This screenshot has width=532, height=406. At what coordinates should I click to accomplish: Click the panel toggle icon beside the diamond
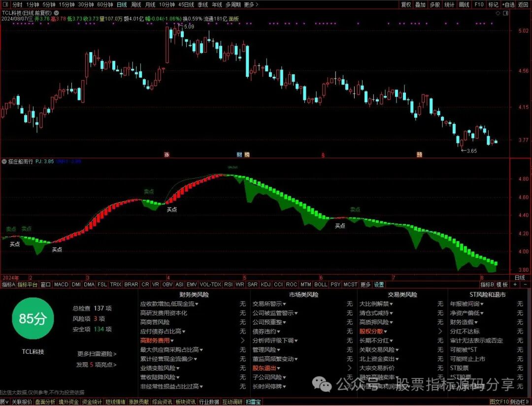[x=505, y=13]
